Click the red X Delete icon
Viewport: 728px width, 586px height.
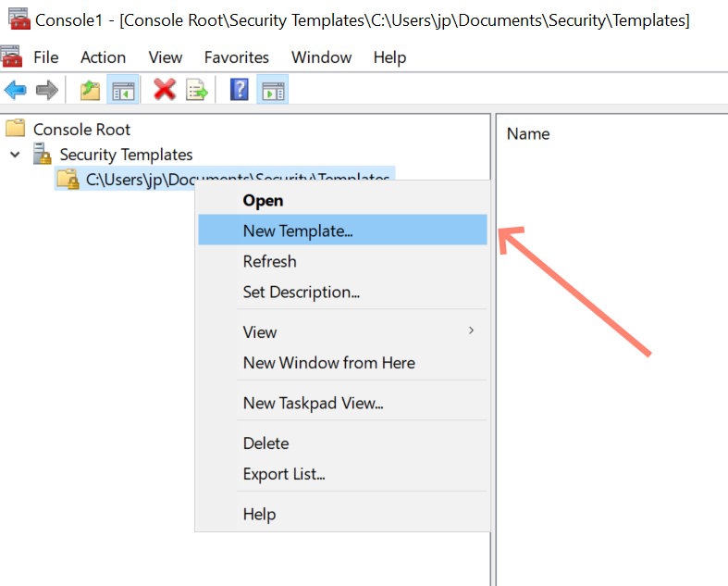click(165, 90)
